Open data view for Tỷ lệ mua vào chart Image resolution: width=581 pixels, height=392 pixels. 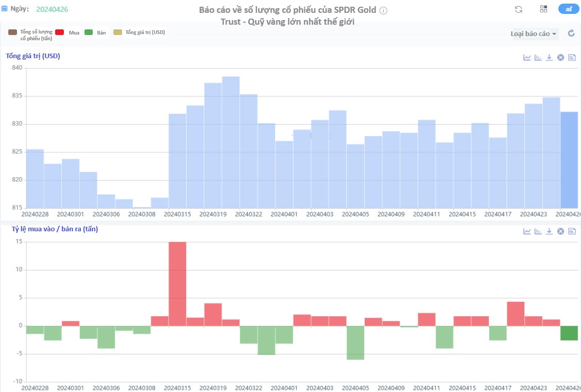click(x=572, y=231)
